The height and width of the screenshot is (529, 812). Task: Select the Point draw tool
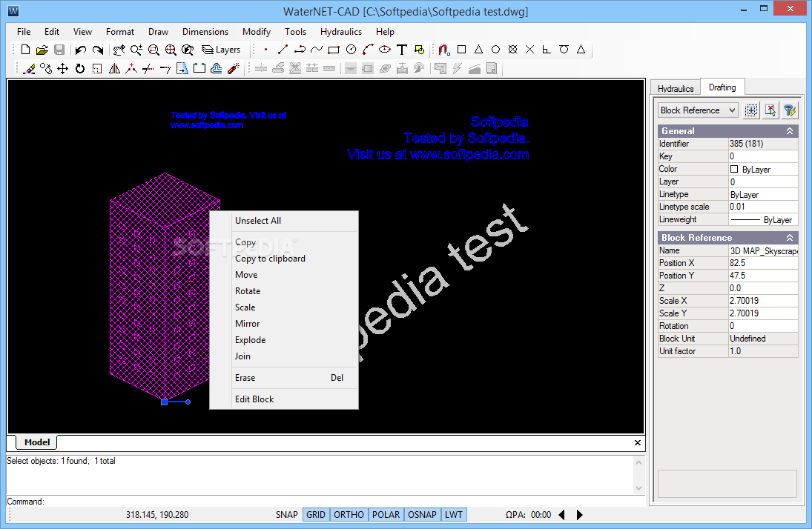(x=265, y=50)
